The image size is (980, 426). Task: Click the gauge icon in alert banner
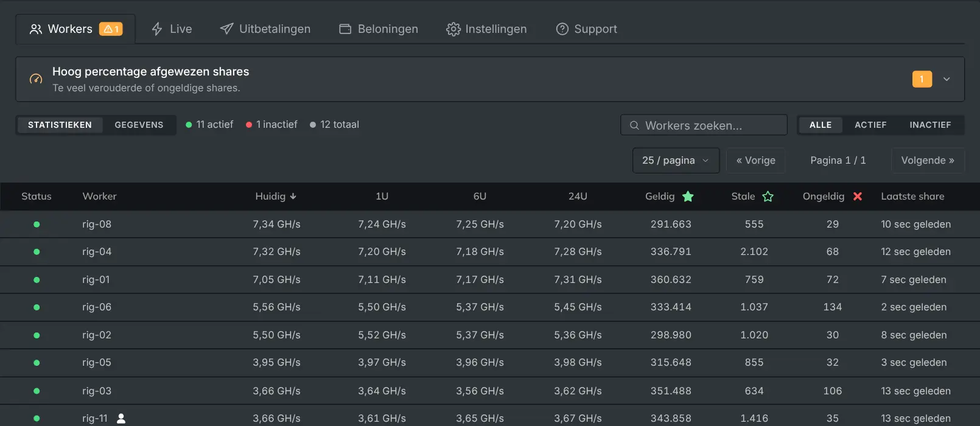click(x=36, y=79)
